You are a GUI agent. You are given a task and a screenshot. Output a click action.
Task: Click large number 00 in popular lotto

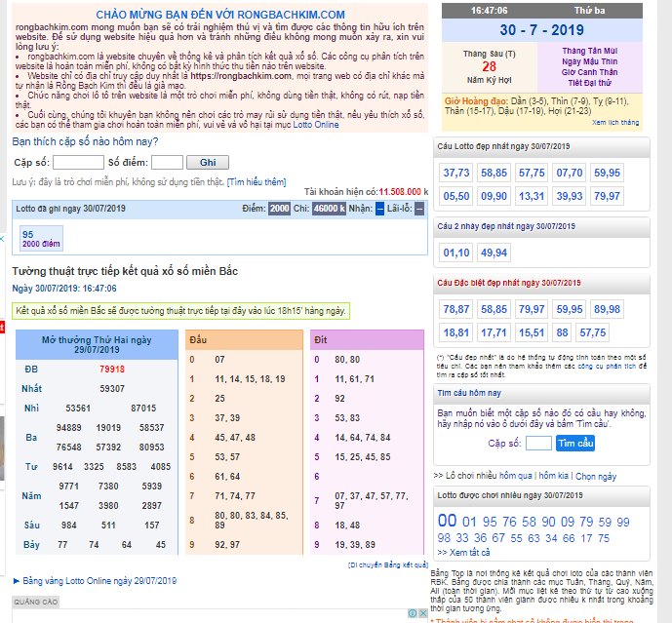click(x=446, y=522)
